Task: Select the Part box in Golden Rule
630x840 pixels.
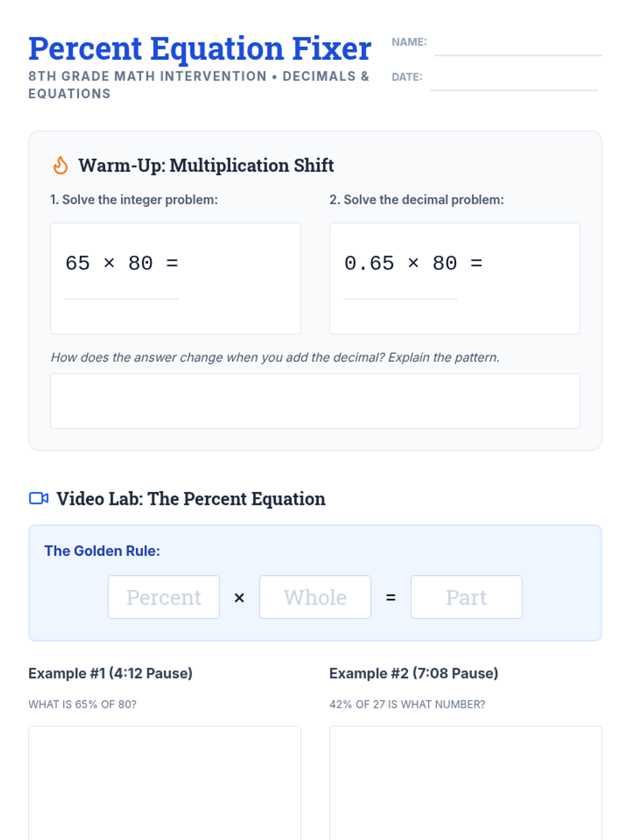Action: click(466, 597)
